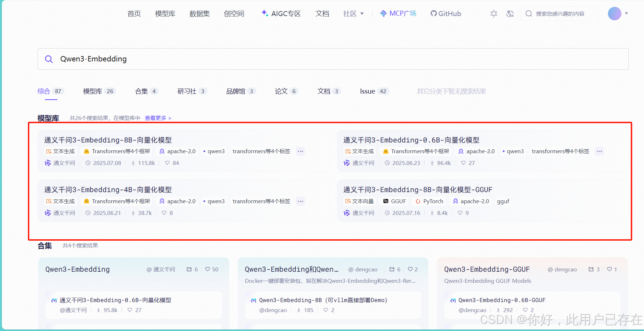Switch to the 论文 6 tab
The image size is (644, 331).
click(x=286, y=91)
